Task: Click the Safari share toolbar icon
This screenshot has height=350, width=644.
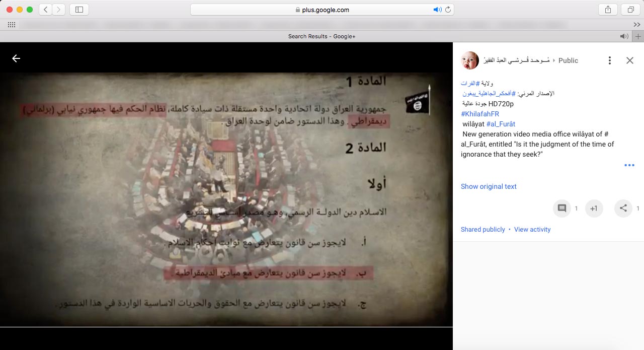Action: (608, 10)
